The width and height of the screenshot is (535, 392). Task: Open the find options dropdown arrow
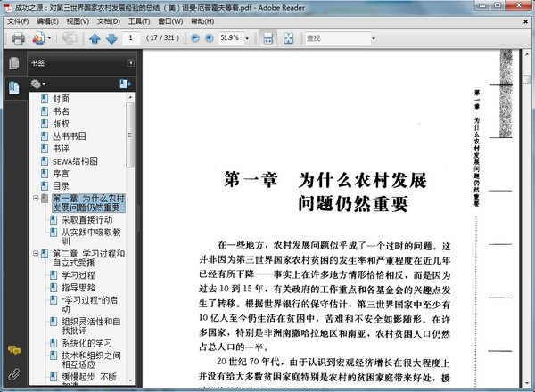click(x=374, y=38)
